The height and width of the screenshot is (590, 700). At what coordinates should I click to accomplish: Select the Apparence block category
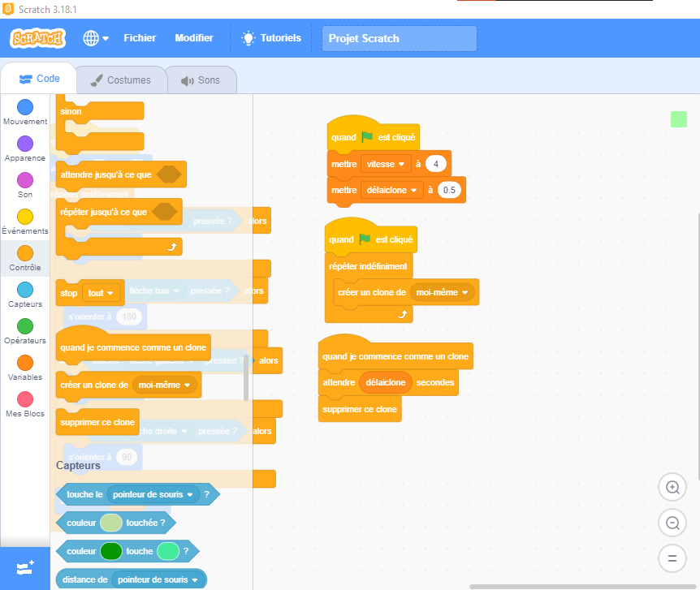pos(25,149)
